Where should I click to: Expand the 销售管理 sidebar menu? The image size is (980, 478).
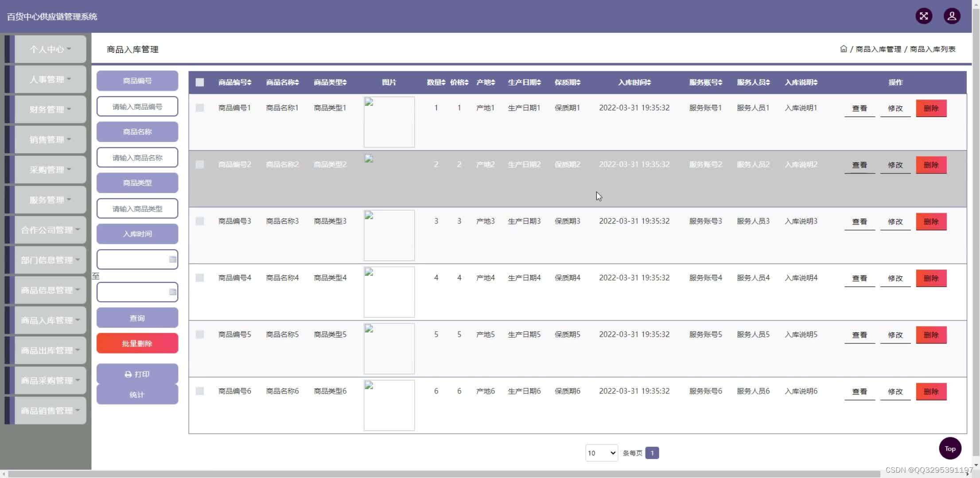pyautogui.click(x=51, y=139)
